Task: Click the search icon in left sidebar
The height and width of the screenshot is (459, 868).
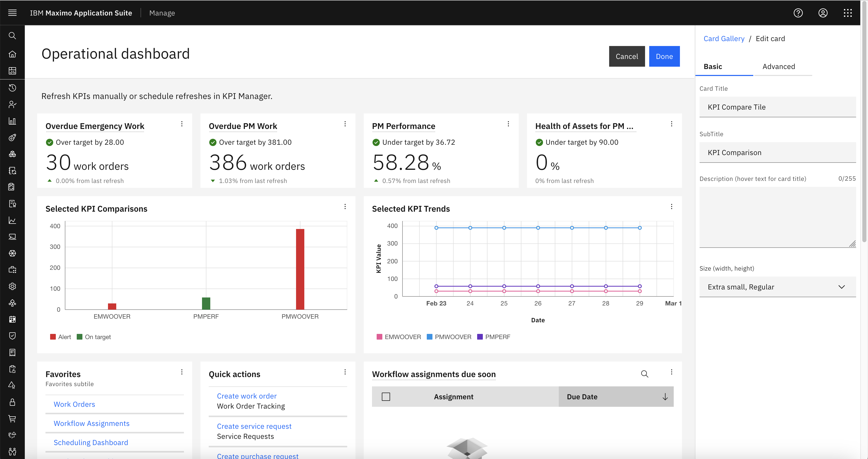Action: pyautogui.click(x=12, y=36)
